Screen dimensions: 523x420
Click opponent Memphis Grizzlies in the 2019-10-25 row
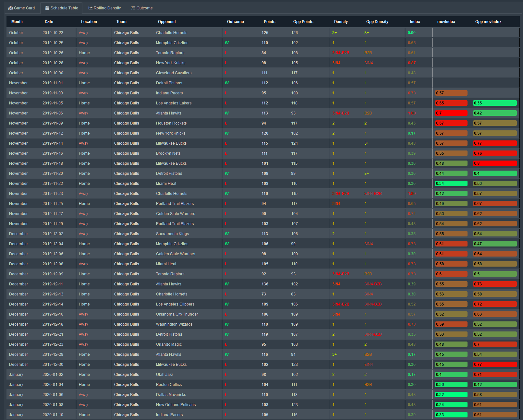pyautogui.click(x=172, y=43)
